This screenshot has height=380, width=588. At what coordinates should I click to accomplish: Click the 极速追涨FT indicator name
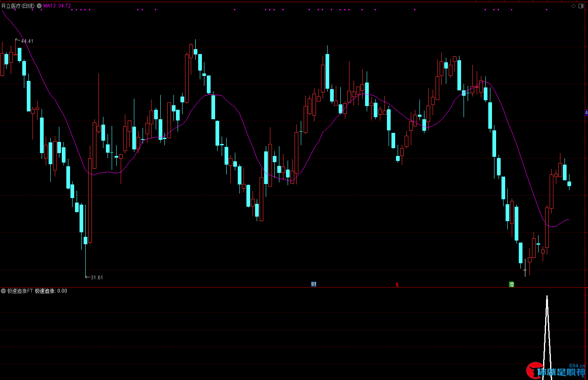click(20, 291)
